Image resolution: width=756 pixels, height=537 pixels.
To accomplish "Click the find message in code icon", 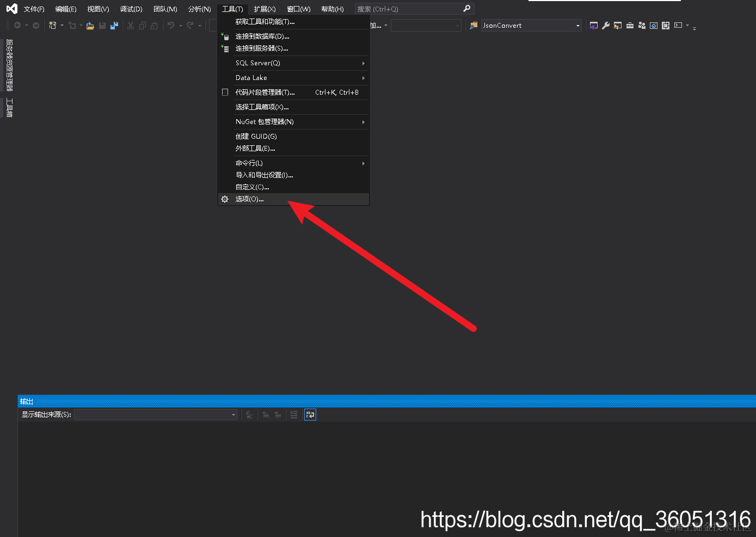I will [249, 415].
